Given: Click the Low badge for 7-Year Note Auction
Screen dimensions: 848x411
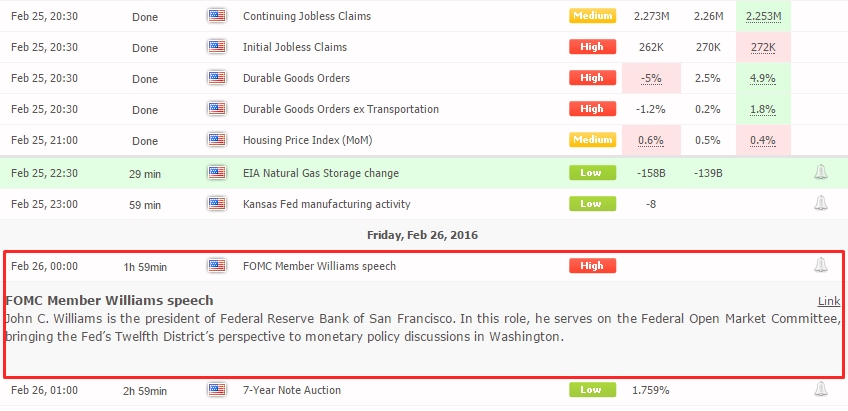Looking at the screenshot, I should point(592,389).
